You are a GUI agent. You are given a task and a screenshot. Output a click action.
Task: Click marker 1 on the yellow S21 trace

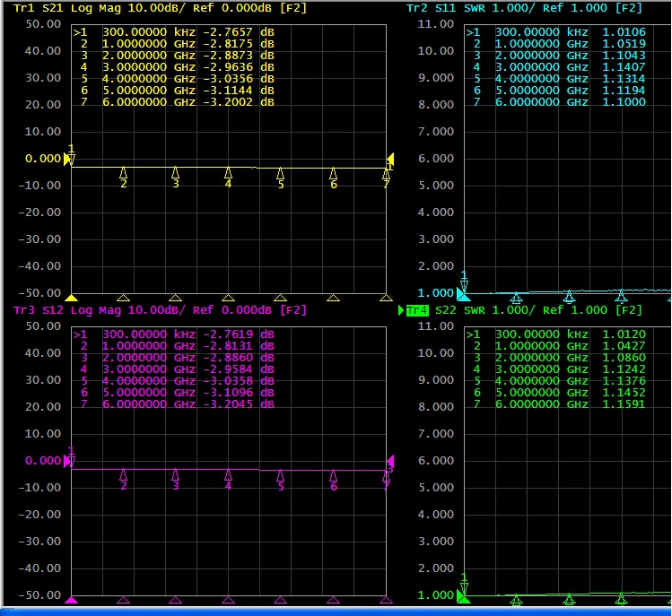(x=71, y=154)
